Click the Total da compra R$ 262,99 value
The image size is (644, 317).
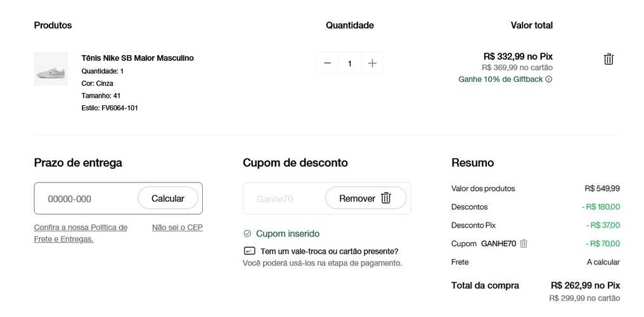click(585, 285)
